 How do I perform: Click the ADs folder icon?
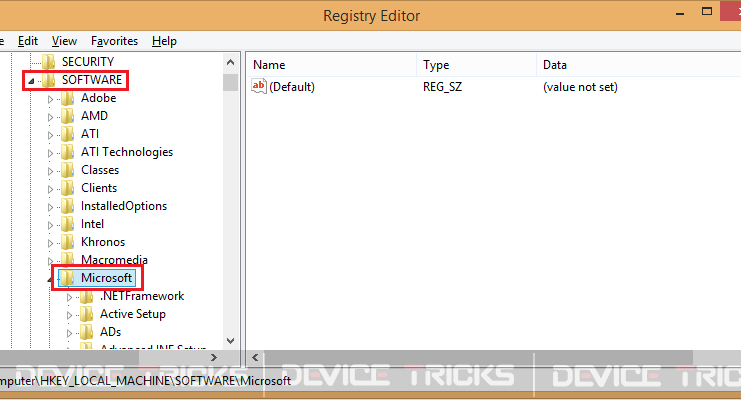(86, 332)
